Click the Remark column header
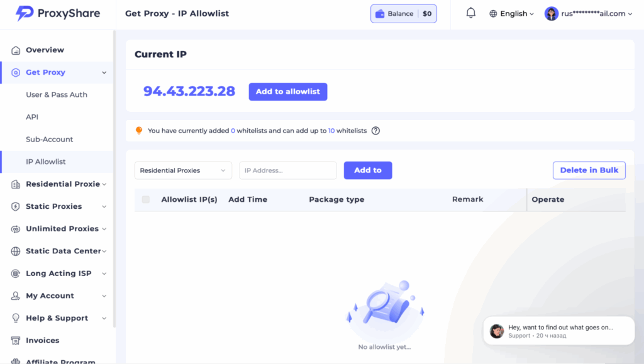The width and height of the screenshot is (644, 364). [x=468, y=199]
